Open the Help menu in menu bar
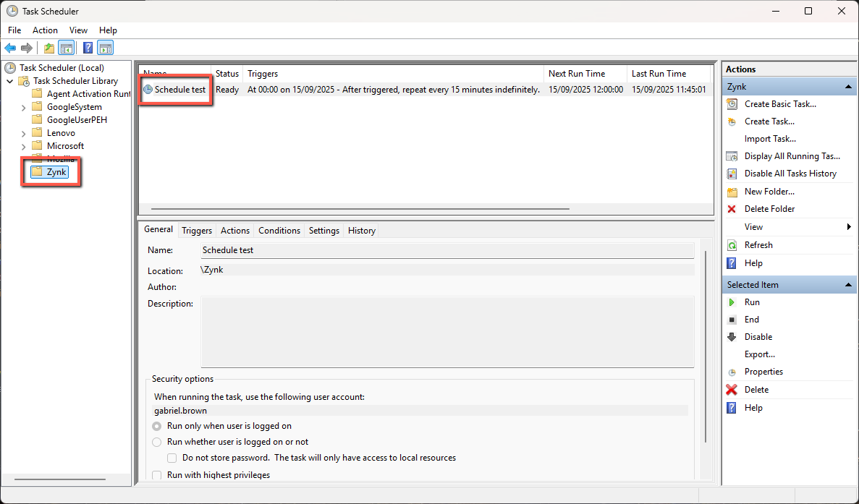Image resolution: width=859 pixels, height=504 pixels. tap(108, 30)
